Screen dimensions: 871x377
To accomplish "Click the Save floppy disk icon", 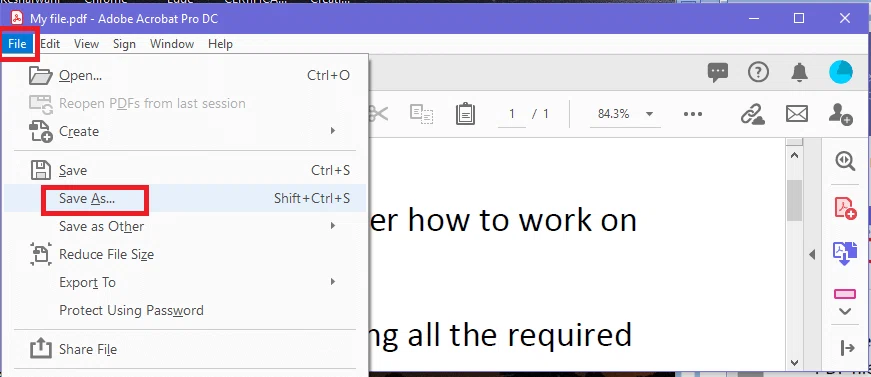I will click(41, 170).
